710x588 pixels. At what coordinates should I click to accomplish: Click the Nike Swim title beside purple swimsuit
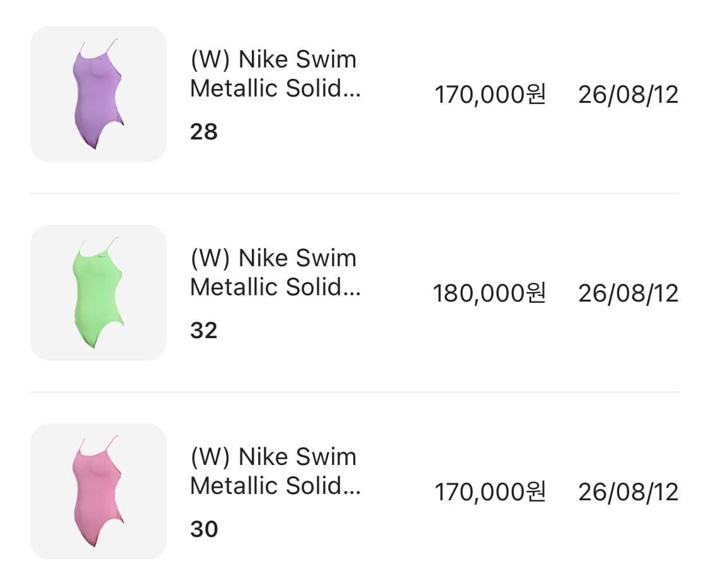point(273,60)
